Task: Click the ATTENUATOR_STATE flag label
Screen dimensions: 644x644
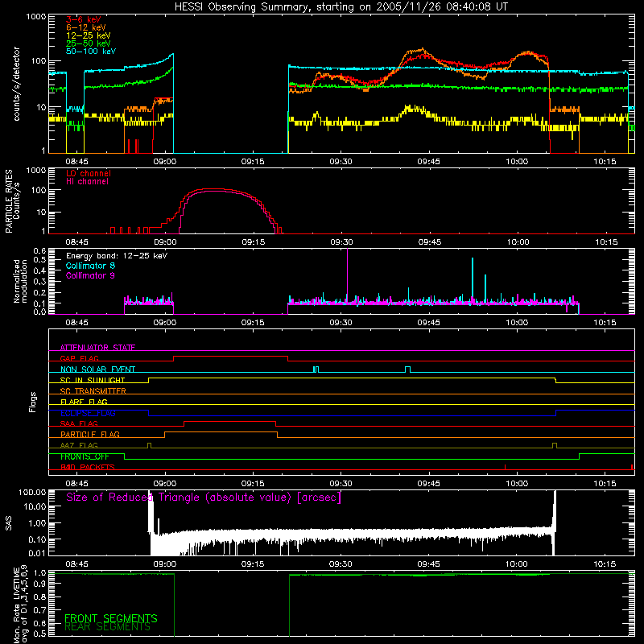Action: point(97,348)
